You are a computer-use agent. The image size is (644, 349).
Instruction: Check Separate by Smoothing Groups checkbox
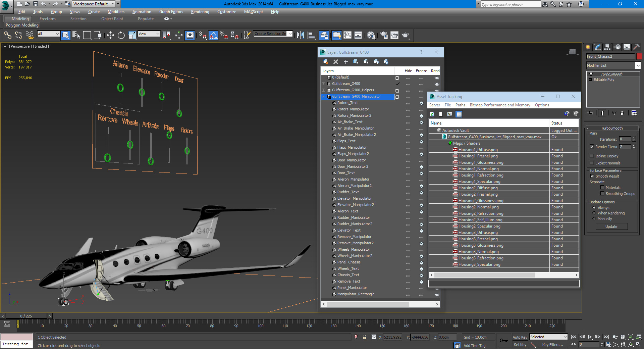(602, 193)
